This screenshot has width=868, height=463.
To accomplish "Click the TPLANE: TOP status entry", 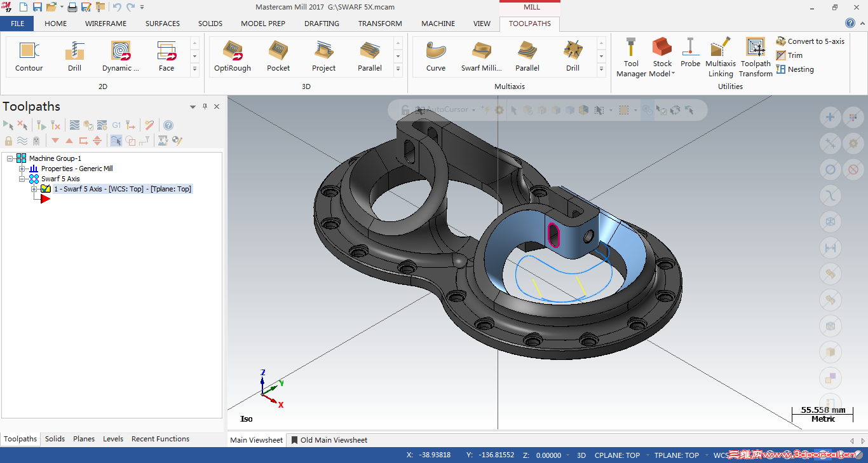I will pyautogui.click(x=677, y=455).
